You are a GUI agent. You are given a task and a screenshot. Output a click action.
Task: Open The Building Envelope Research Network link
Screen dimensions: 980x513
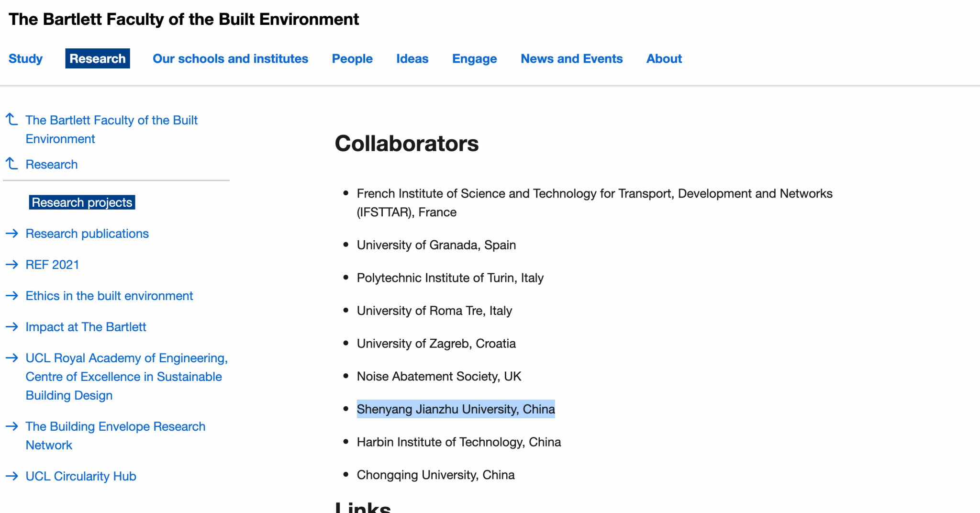click(115, 435)
